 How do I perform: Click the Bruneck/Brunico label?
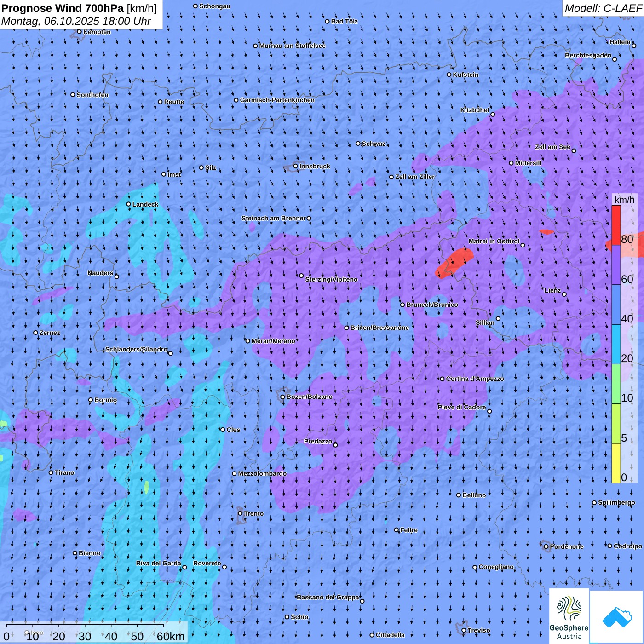(x=432, y=305)
